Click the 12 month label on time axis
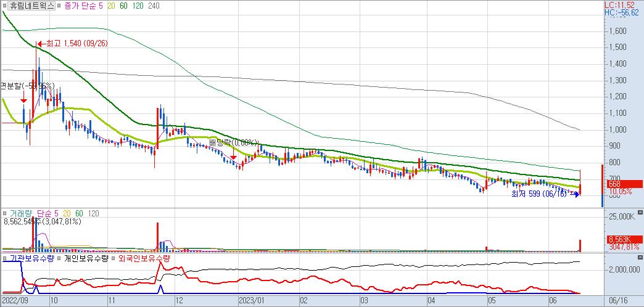Viewport: 644px width, 307px height. coord(179,300)
